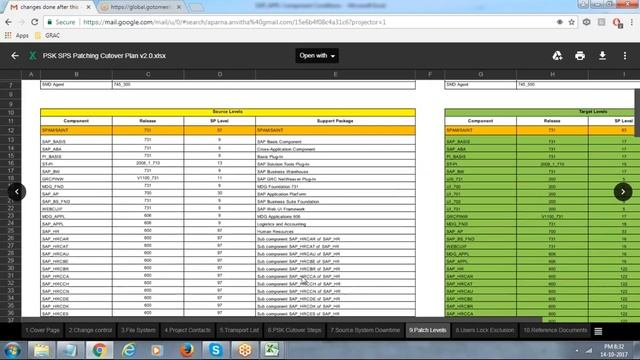
Task: Click the 'SAP Business Warehouse' cell
Action: (335, 171)
